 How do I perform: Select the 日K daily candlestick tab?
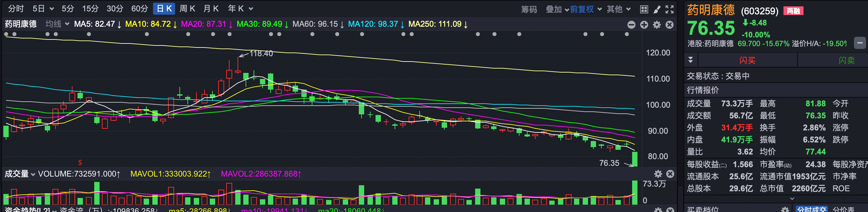click(x=164, y=9)
